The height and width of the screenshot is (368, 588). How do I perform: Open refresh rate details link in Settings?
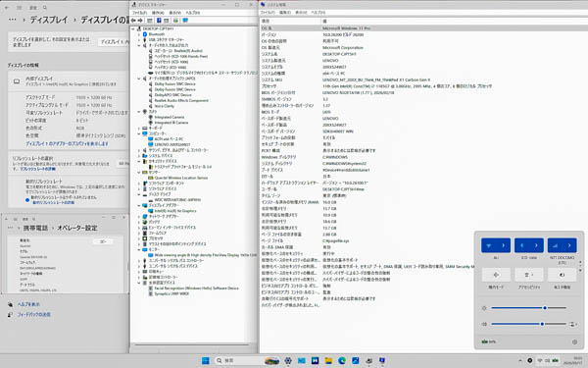[x=38, y=169]
